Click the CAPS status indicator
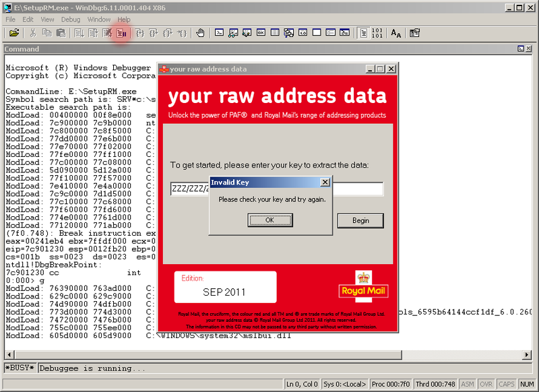 pyautogui.click(x=507, y=384)
